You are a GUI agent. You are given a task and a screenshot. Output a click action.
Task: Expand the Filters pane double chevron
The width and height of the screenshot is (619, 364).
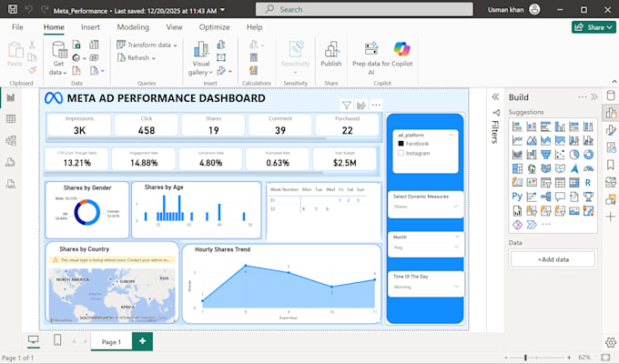(x=495, y=97)
